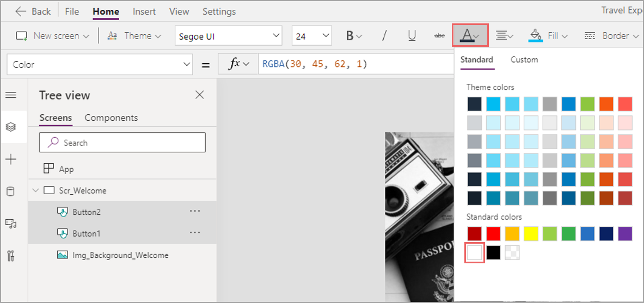This screenshot has height=303, width=644.
Task: Open the New screen dropdown
Action: [x=53, y=36]
